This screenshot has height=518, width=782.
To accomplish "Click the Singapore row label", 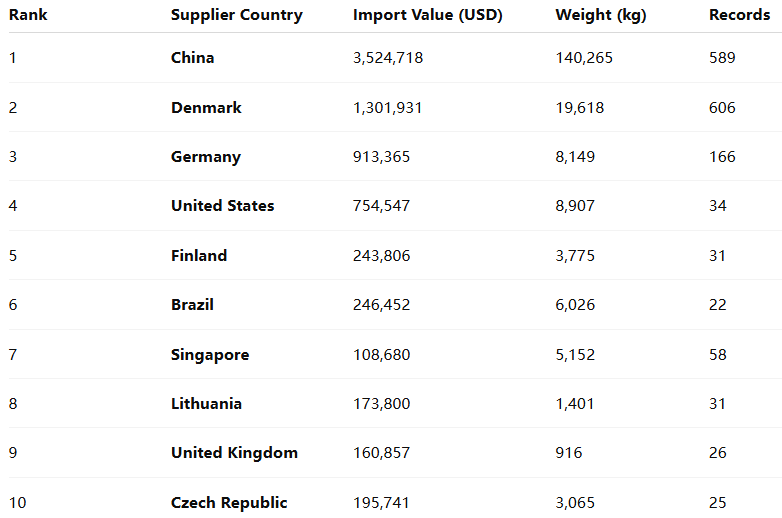I will [x=210, y=355].
